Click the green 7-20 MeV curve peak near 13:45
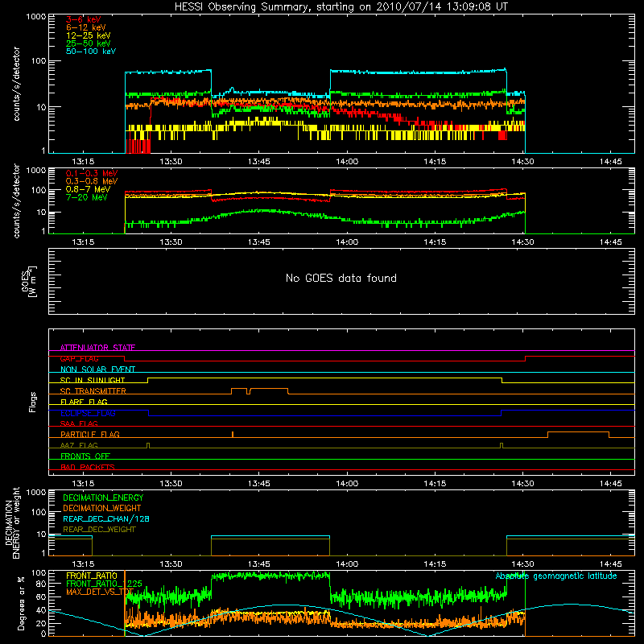 click(259, 210)
